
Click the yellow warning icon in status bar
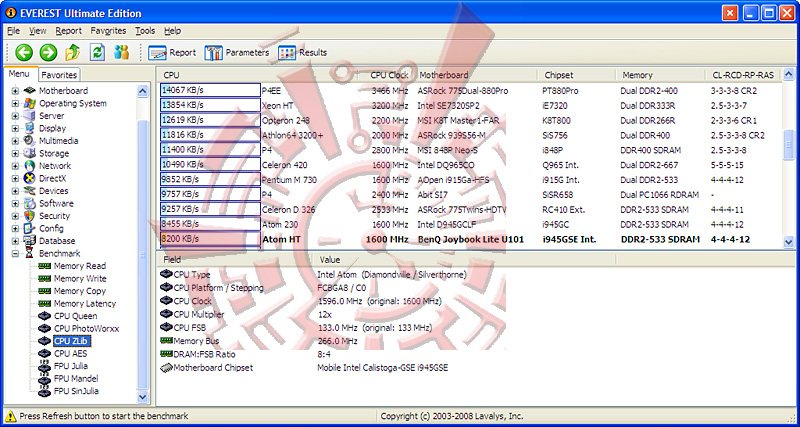coord(10,416)
